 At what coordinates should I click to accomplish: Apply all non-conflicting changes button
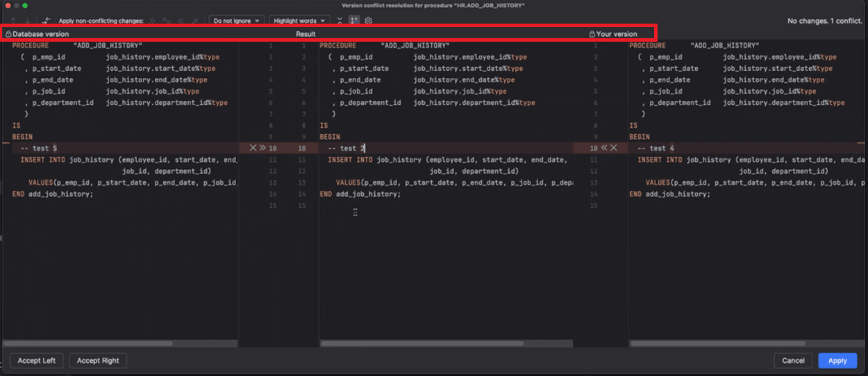tap(167, 21)
